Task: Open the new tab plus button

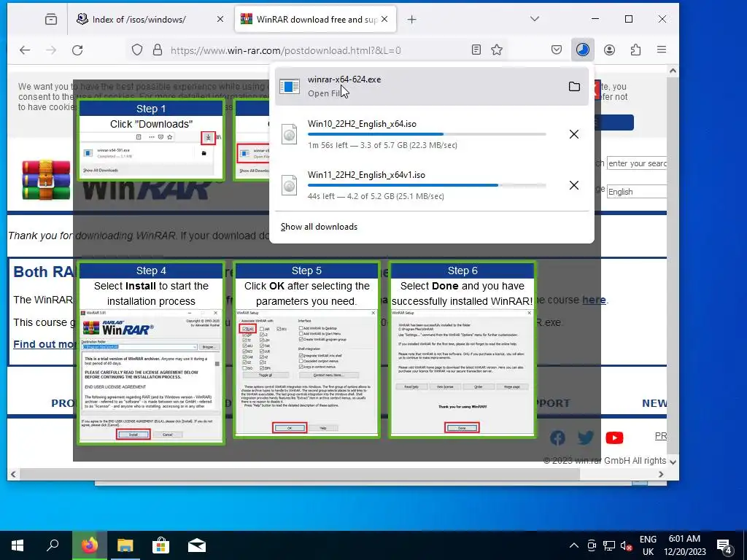Action: coord(412,19)
